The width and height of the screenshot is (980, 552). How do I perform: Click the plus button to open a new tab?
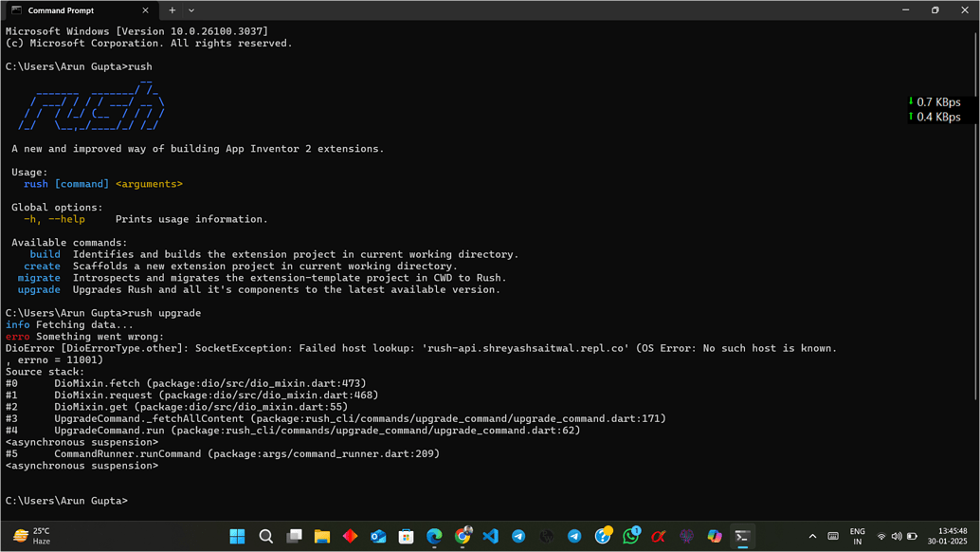(172, 10)
